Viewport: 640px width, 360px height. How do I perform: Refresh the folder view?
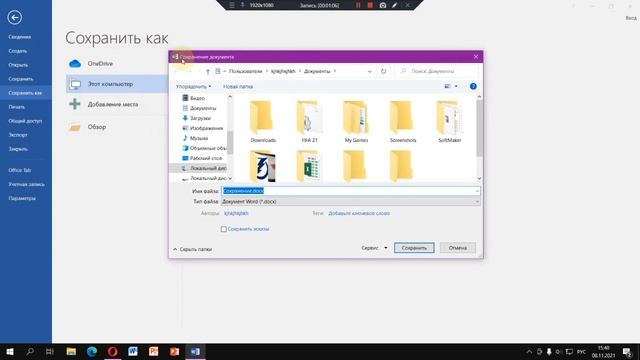click(383, 71)
